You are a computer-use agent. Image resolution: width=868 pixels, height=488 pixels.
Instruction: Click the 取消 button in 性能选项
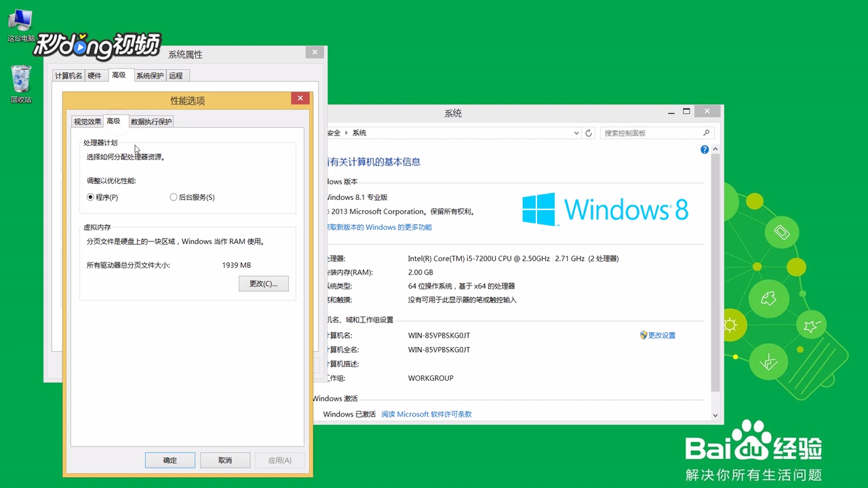click(225, 460)
